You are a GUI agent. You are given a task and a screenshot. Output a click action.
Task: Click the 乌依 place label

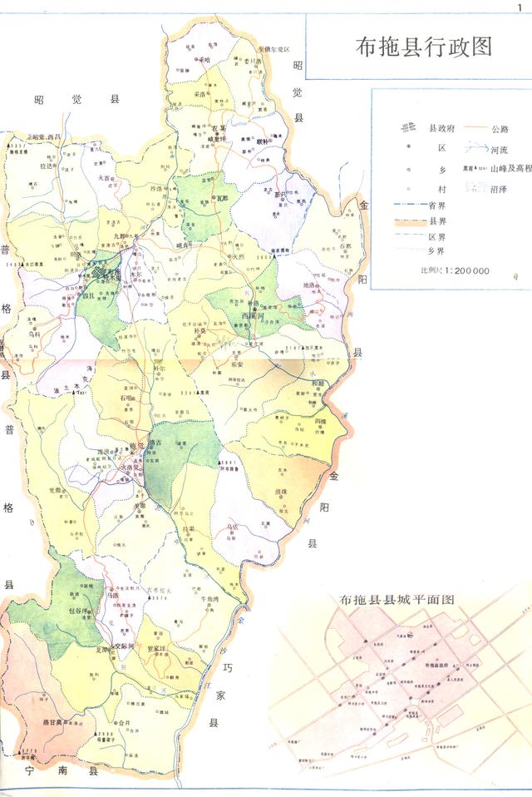232,527
